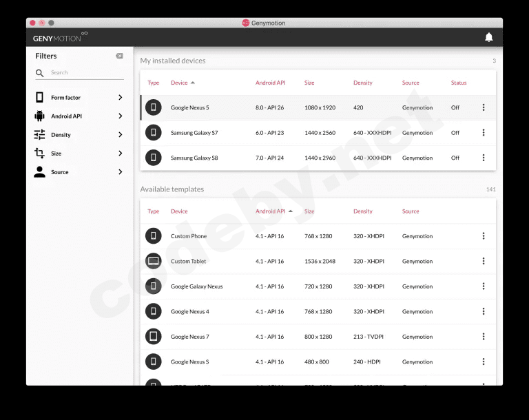Click the 1440 x 2960 size cell
The width and height of the screenshot is (529, 420).
[x=320, y=158]
